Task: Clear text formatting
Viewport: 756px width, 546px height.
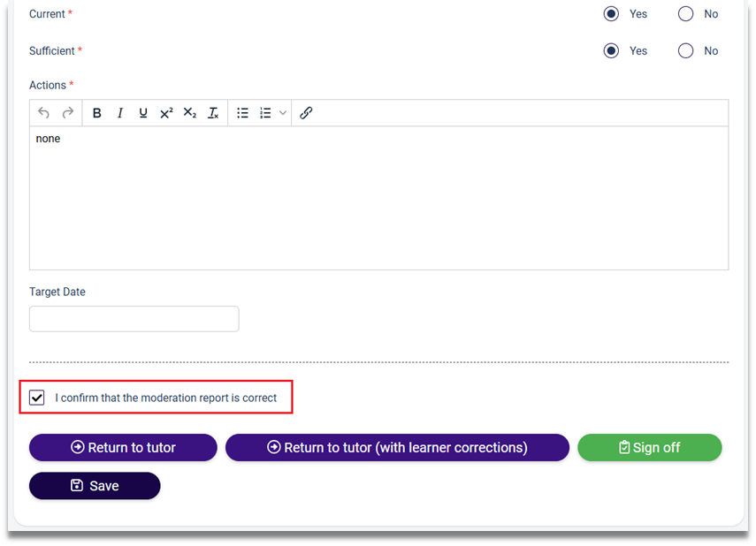Action: [x=213, y=113]
